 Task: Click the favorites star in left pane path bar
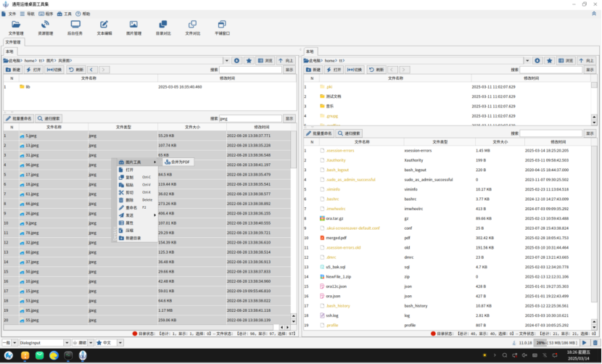pos(249,61)
